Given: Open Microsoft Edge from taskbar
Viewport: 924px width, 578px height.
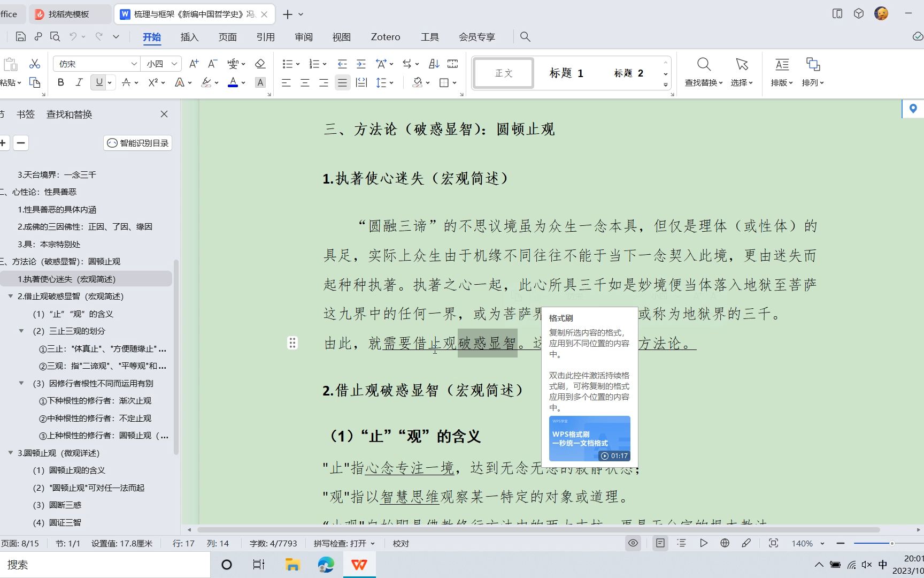Looking at the screenshot, I should [x=326, y=565].
